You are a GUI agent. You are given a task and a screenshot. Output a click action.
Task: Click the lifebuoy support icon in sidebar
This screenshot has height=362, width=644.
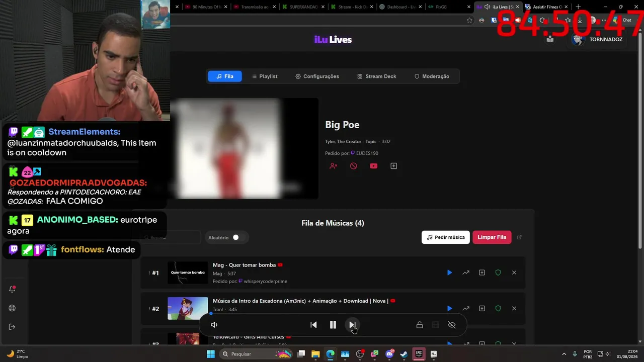tap(12, 308)
